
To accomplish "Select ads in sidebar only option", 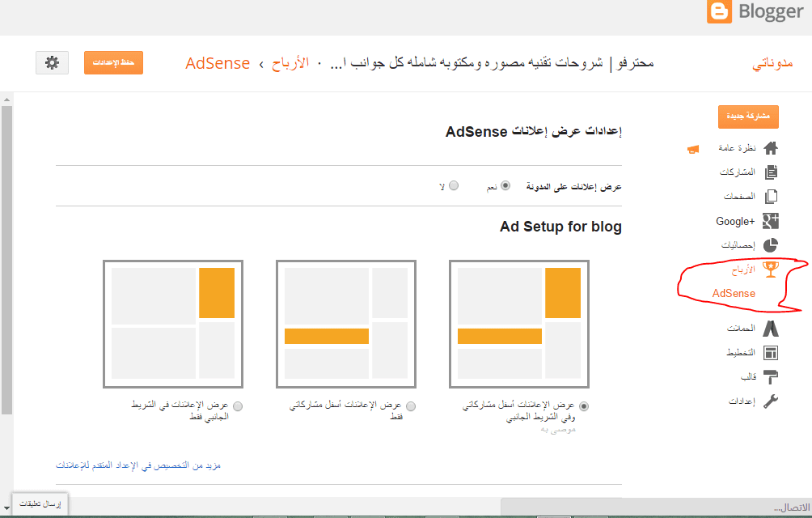I will (x=238, y=406).
